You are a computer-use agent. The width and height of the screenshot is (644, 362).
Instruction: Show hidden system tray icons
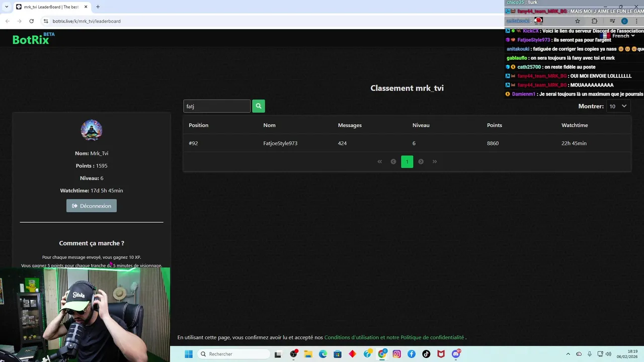568,354
